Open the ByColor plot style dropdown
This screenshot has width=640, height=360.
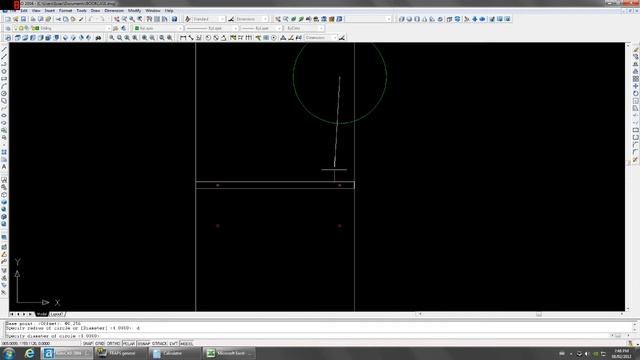[321, 28]
